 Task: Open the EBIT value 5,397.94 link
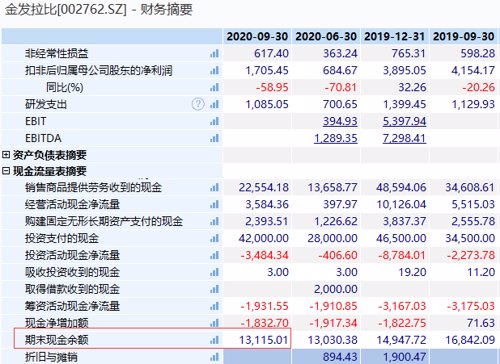click(x=404, y=121)
